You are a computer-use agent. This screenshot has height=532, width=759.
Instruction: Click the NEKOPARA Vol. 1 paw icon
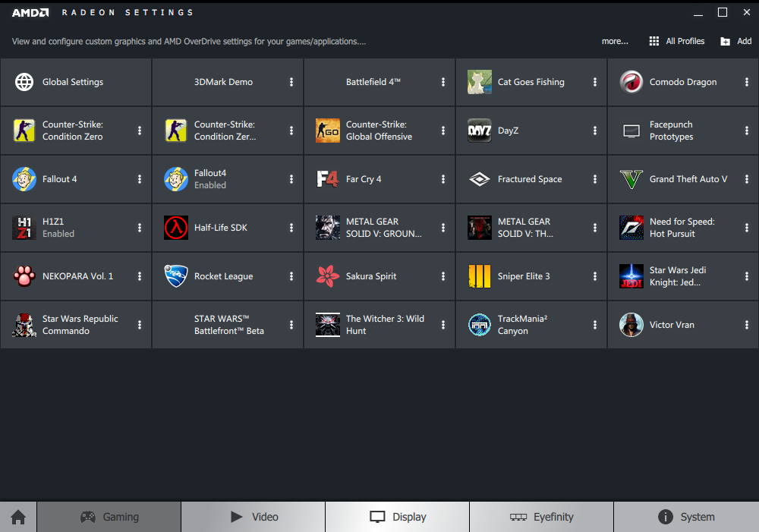coord(24,276)
